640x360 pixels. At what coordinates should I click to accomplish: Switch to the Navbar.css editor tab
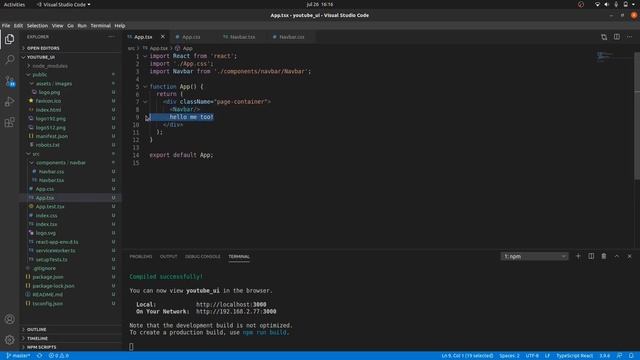click(291, 37)
